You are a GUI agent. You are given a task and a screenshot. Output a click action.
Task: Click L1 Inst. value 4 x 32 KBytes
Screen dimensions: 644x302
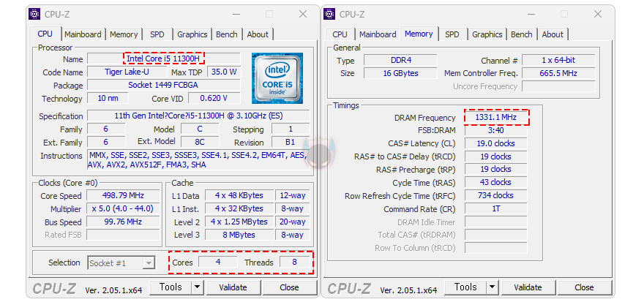(239, 208)
